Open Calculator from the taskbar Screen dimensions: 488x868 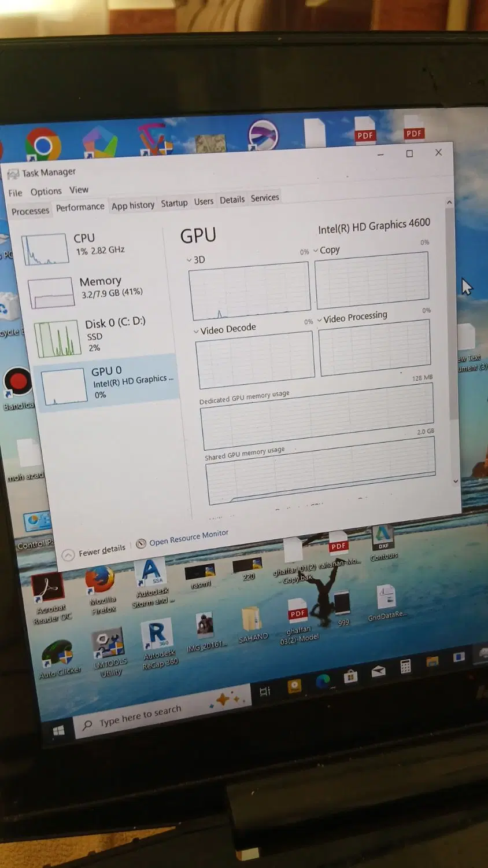pyautogui.click(x=405, y=667)
